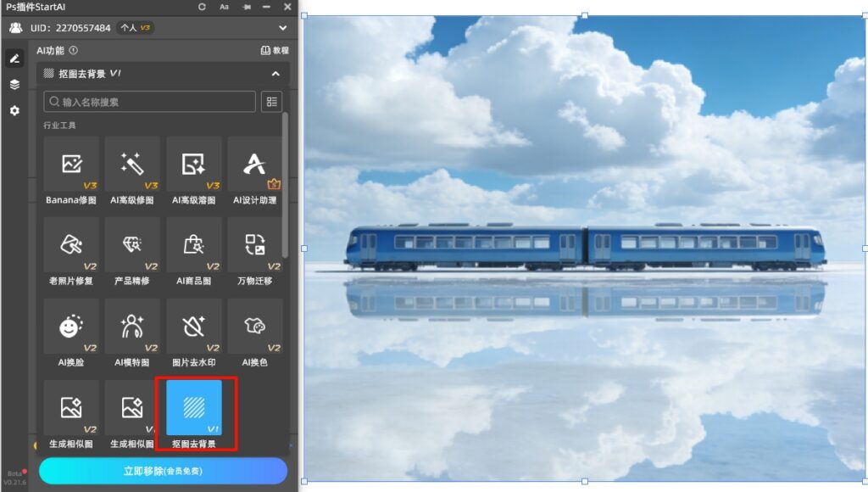Open the 图片去水印 tool
Viewport: 868px width, 492px height.
point(194,327)
